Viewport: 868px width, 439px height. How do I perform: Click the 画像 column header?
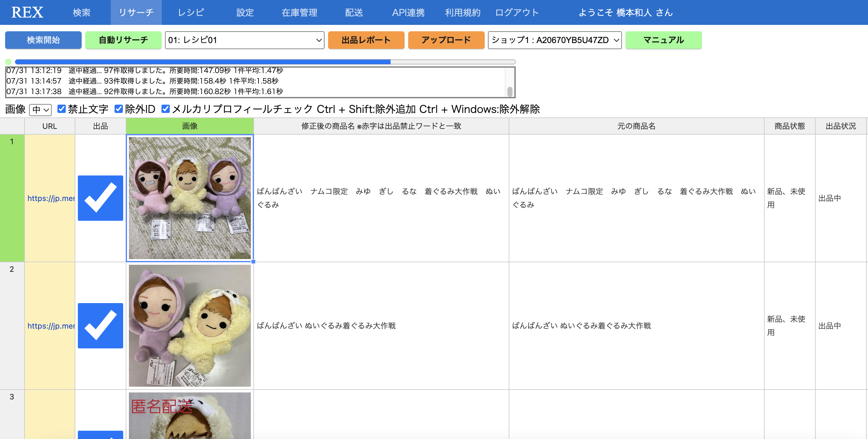pos(190,126)
